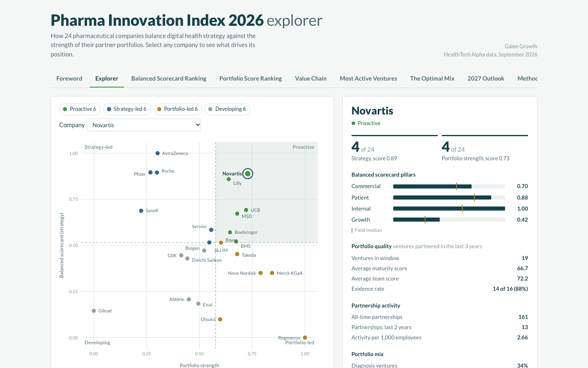Click the Novartis heading in details panel
588x368 pixels.
pos(372,111)
